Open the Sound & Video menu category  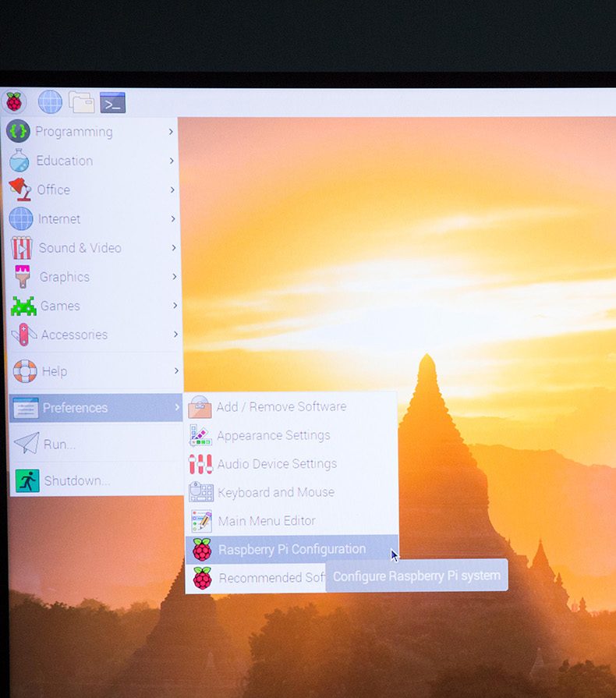pos(94,247)
